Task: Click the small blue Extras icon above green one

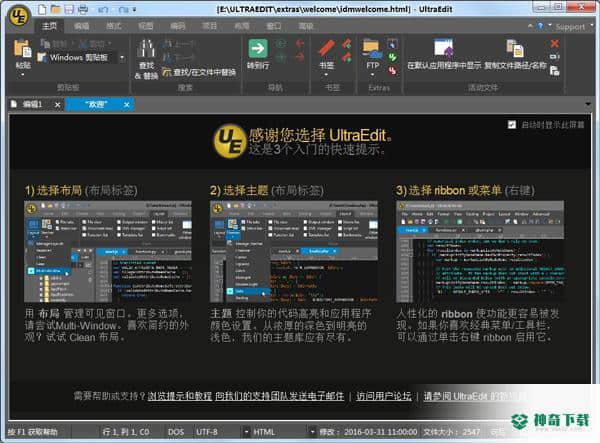Action: tap(392, 44)
